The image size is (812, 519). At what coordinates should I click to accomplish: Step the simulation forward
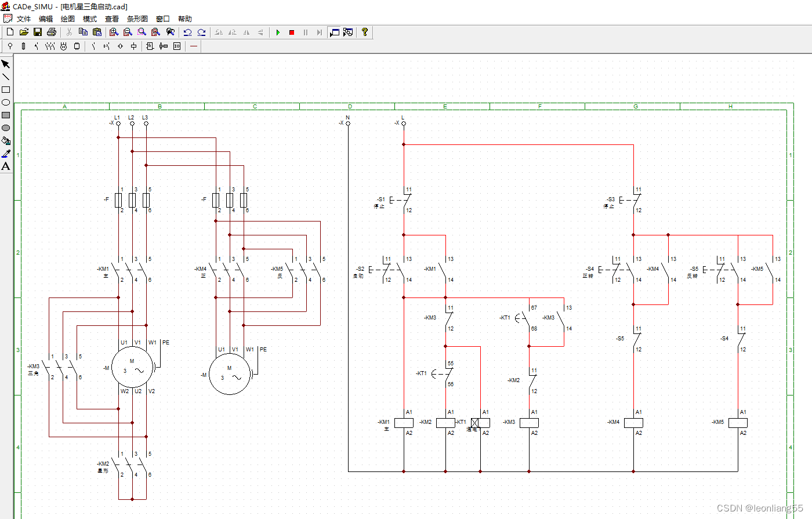[320, 32]
